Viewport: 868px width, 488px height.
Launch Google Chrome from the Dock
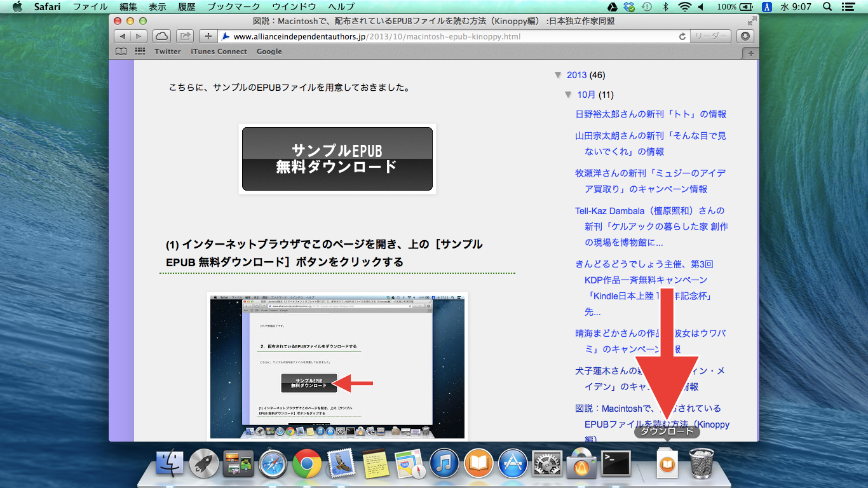click(307, 463)
